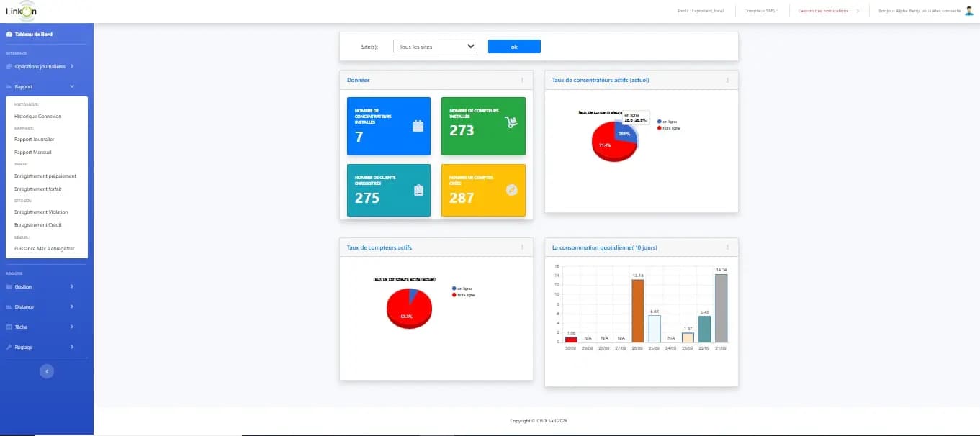This screenshot has width=980, height=436.
Task: Select Enregistrement forfait
Action: click(38, 189)
